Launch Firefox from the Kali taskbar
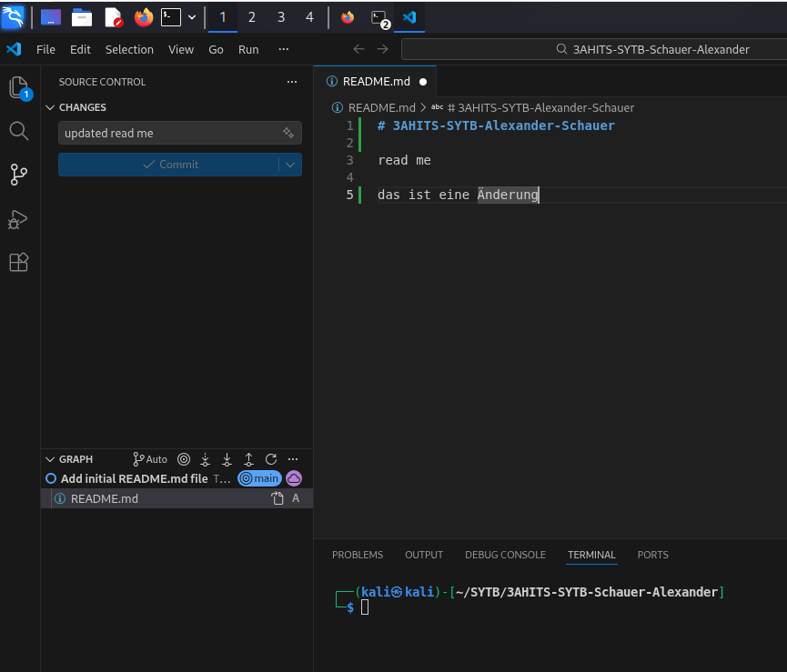The height and width of the screenshot is (672, 787). pyautogui.click(x=144, y=17)
